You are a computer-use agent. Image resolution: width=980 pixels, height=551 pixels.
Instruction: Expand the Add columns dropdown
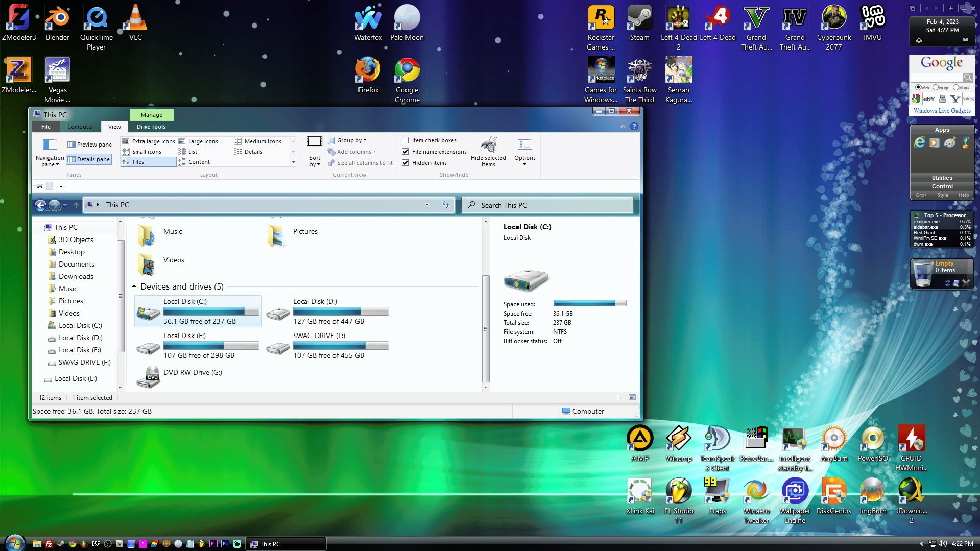352,151
